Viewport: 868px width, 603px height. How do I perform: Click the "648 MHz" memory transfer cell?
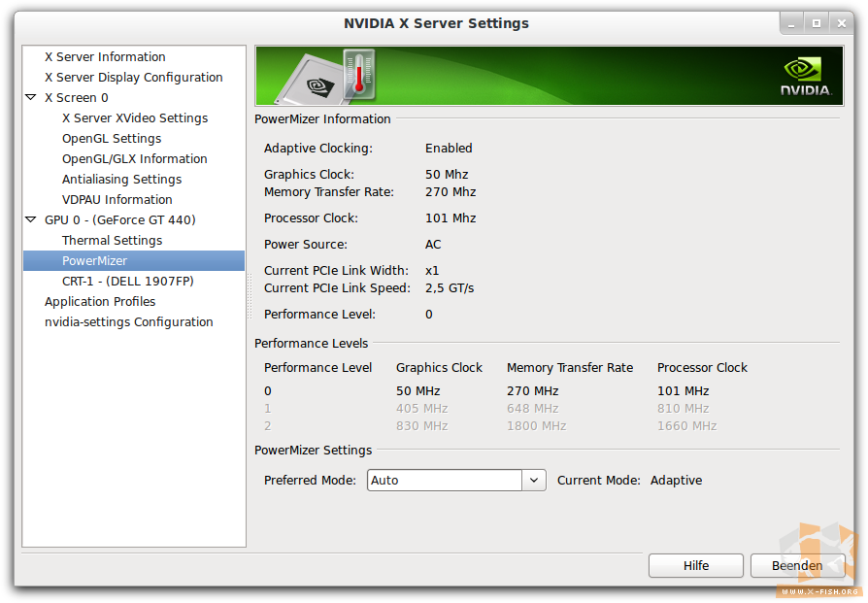tap(532, 409)
